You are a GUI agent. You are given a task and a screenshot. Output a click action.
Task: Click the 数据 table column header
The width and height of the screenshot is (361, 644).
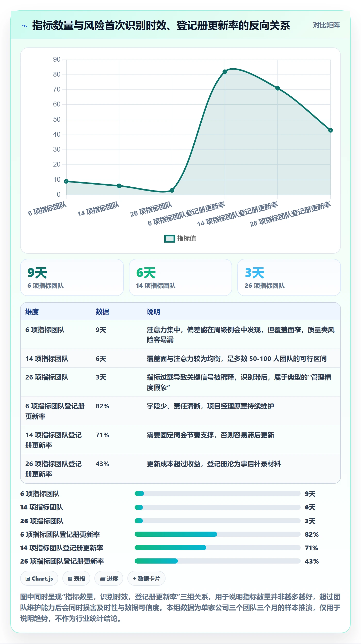point(102,312)
